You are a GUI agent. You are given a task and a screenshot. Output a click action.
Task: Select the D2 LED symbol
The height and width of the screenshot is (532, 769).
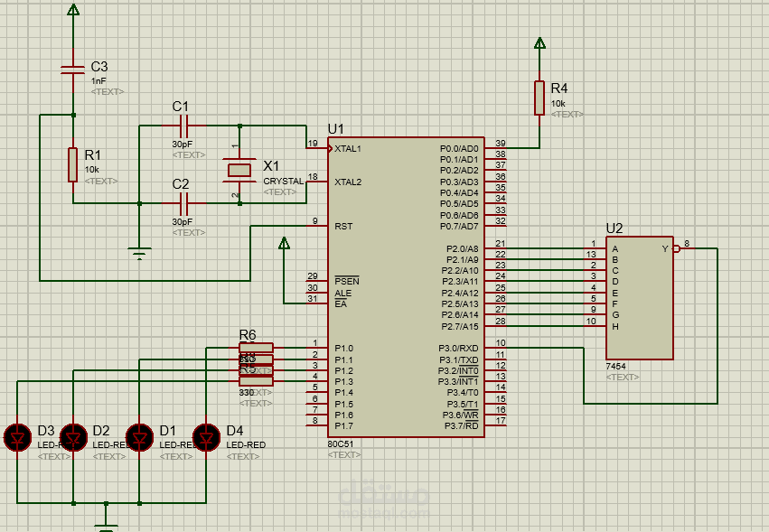[x=73, y=437]
